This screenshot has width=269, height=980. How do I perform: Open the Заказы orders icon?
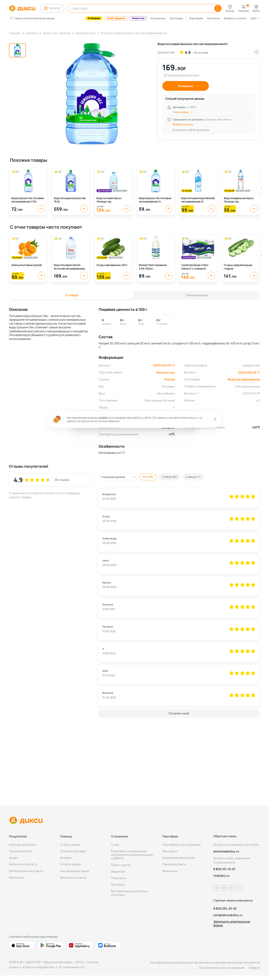click(x=230, y=7)
